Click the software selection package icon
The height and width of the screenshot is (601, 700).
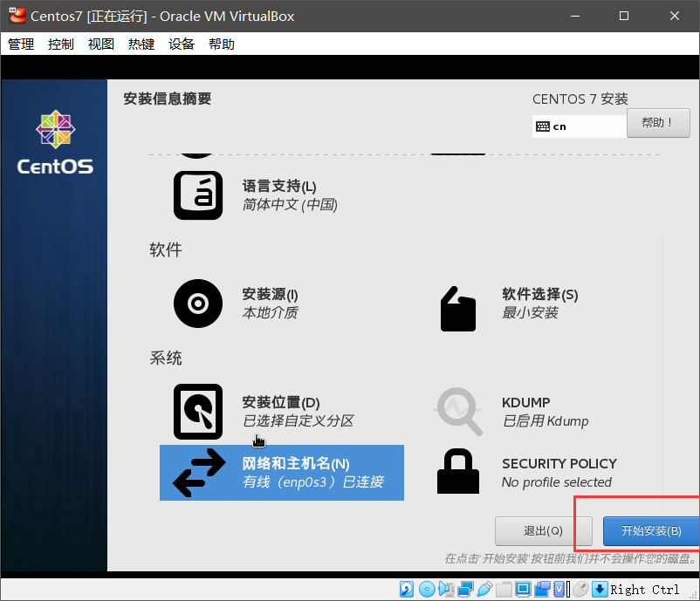click(458, 309)
